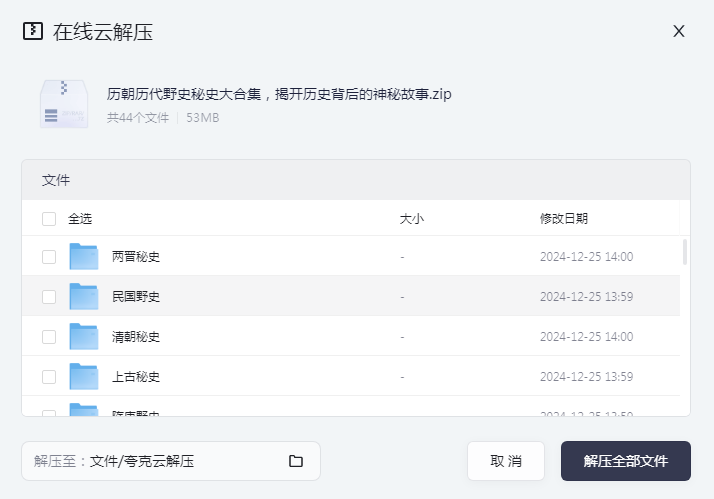Open the 清朝秘史 folder icon
The width and height of the screenshot is (714, 499).
pos(84,337)
